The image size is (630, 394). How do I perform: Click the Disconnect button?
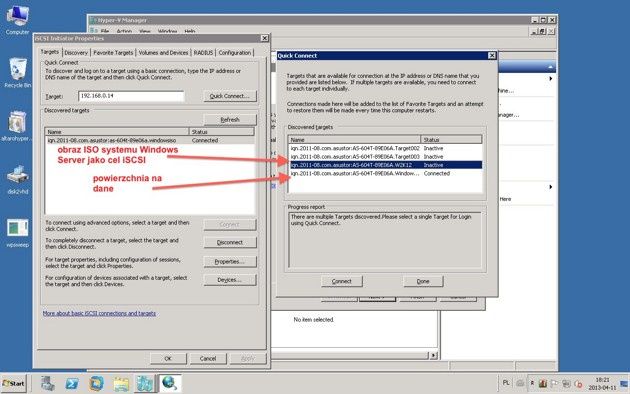click(230, 243)
